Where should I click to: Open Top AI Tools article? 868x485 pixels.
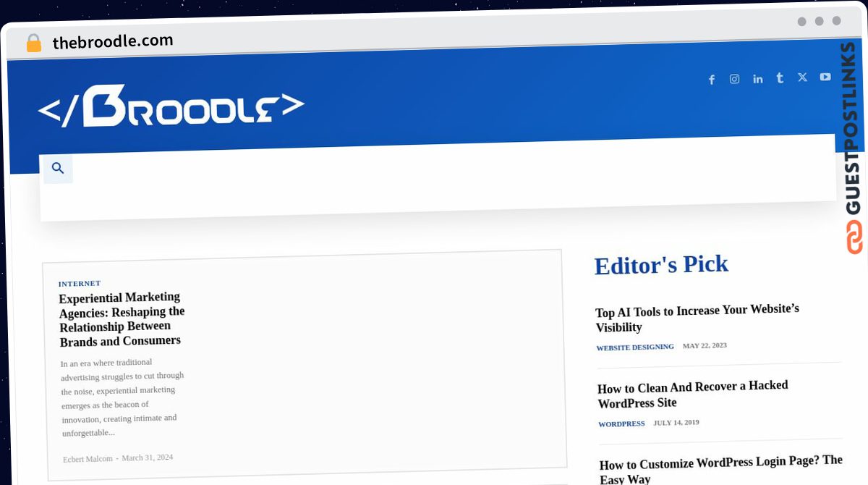pos(697,318)
